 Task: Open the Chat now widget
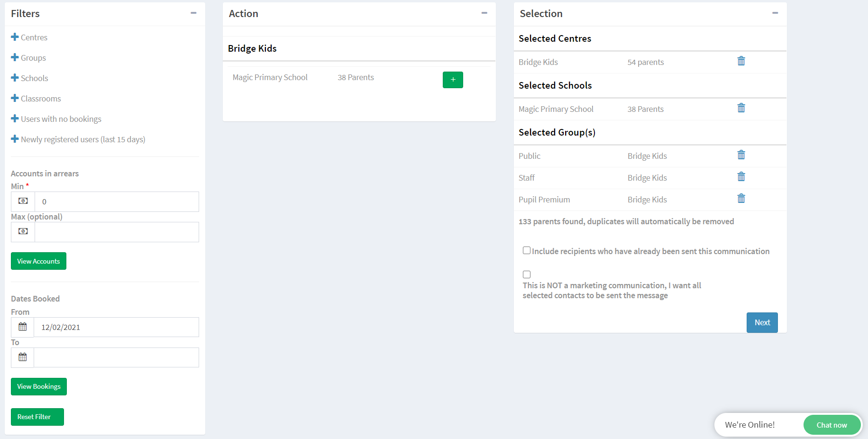(831, 425)
